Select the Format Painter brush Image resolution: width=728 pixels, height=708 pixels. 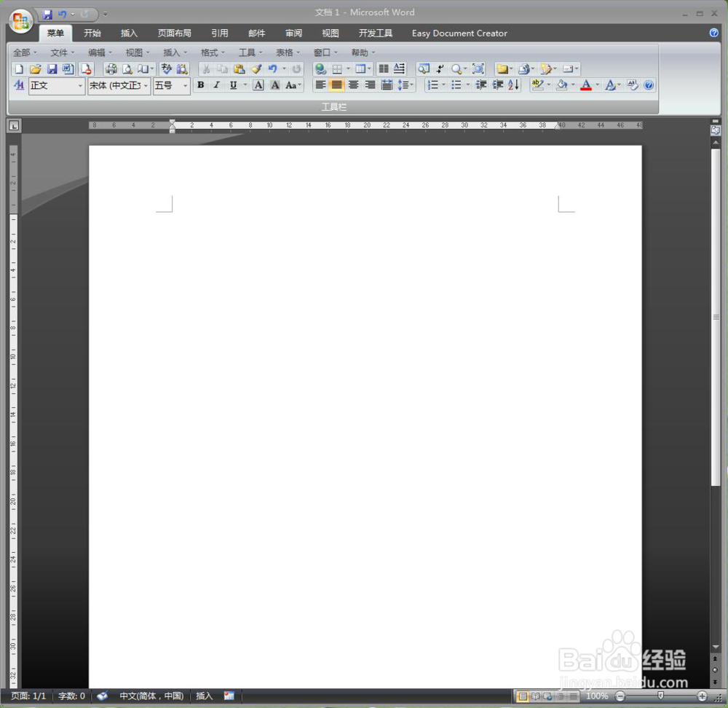click(x=256, y=69)
